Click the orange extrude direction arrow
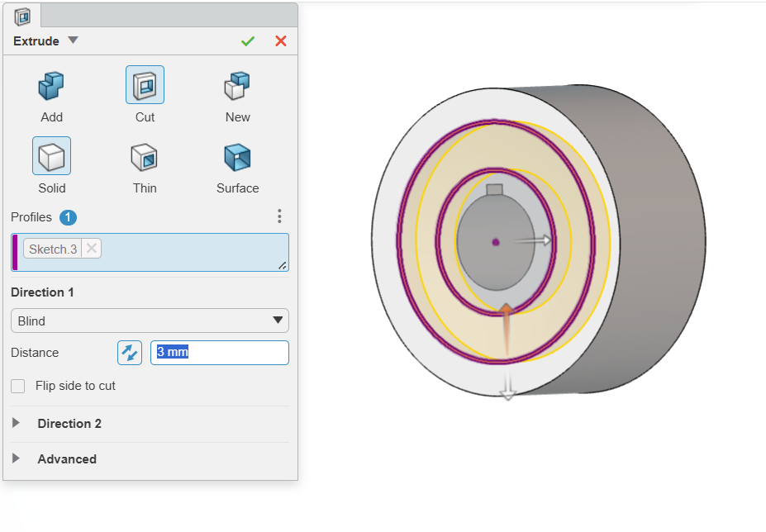This screenshot has width=766, height=532. point(507,328)
